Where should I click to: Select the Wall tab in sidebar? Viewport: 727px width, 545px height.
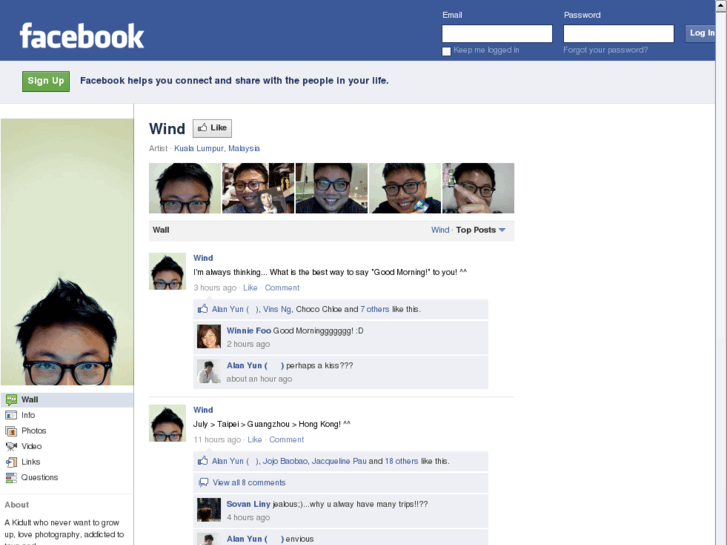pos(67,399)
